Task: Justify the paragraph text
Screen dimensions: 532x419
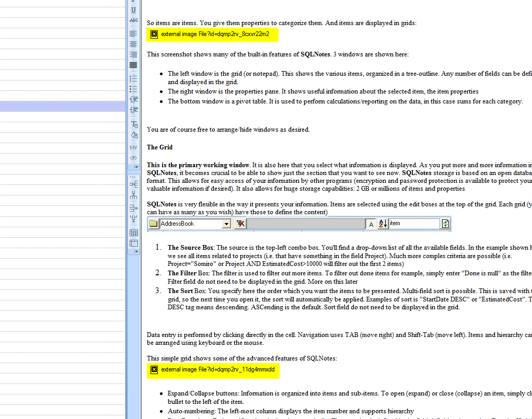Action: coord(133,65)
